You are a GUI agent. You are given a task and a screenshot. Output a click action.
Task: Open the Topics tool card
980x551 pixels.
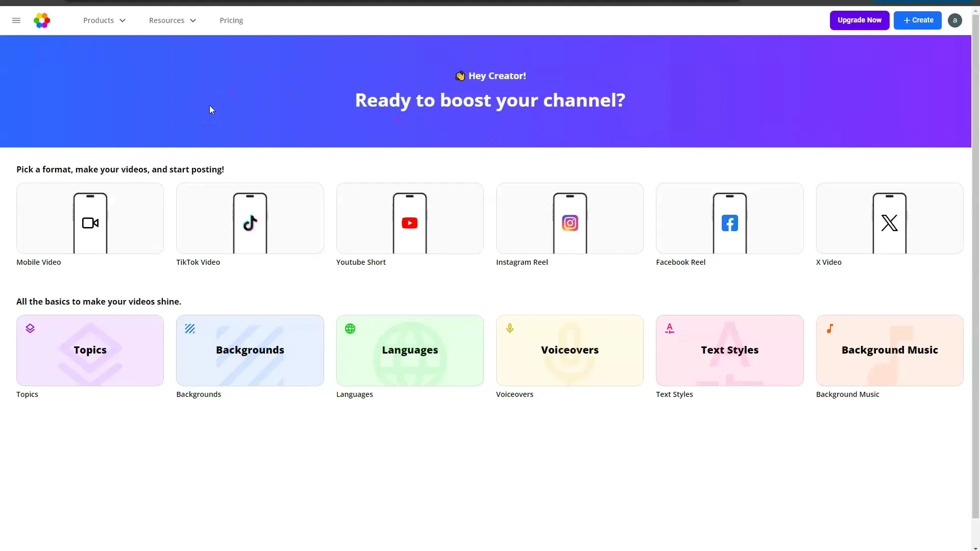[x=89, y=350]
